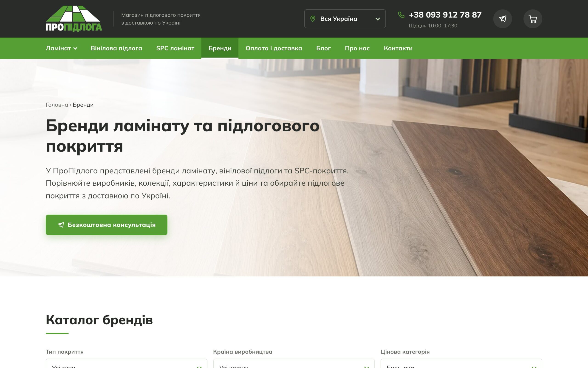
Task: Open the Вся Україна region dropdown
Action: 345,19
